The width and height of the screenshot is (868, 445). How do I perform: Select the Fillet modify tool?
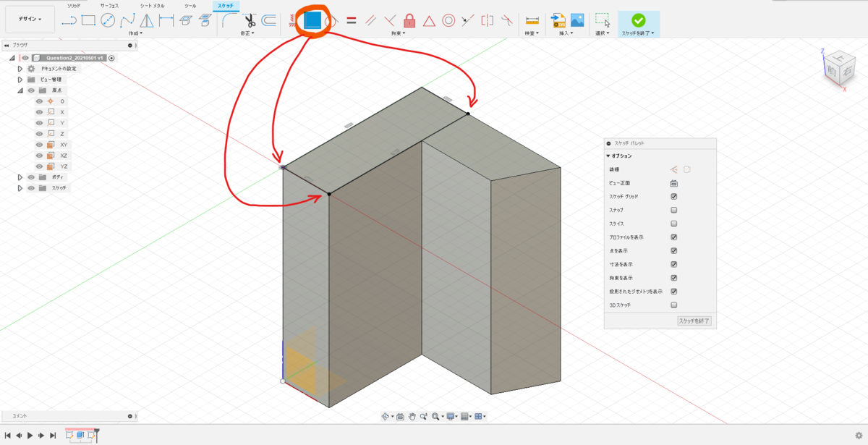point(228,20)
